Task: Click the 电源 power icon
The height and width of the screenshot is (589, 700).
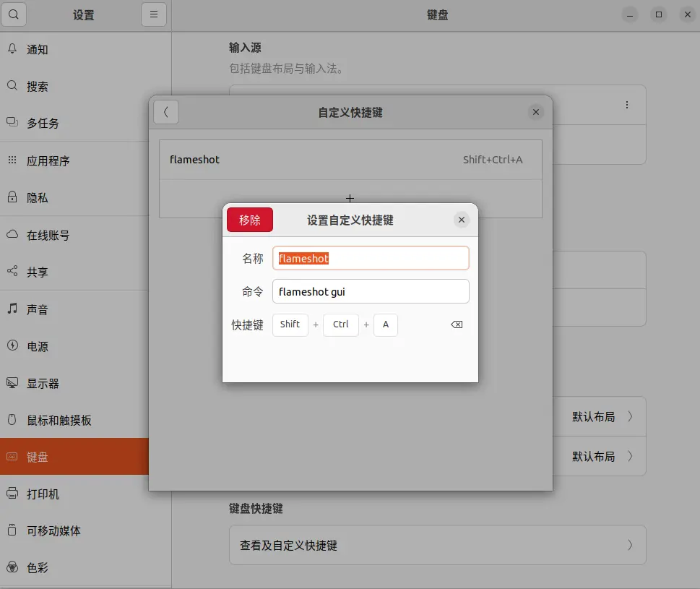Action: click(12, 345)
